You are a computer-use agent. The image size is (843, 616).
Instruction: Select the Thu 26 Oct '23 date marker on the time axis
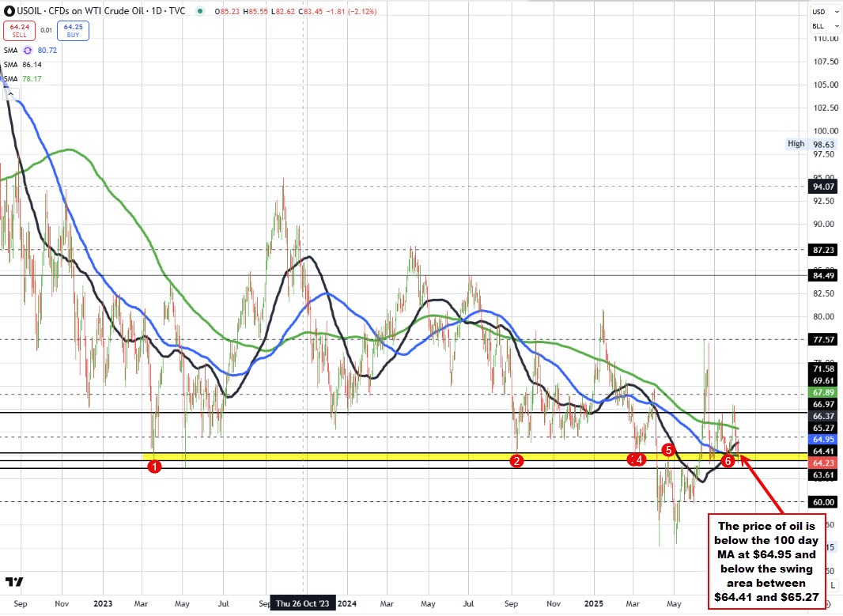point(304,603)
